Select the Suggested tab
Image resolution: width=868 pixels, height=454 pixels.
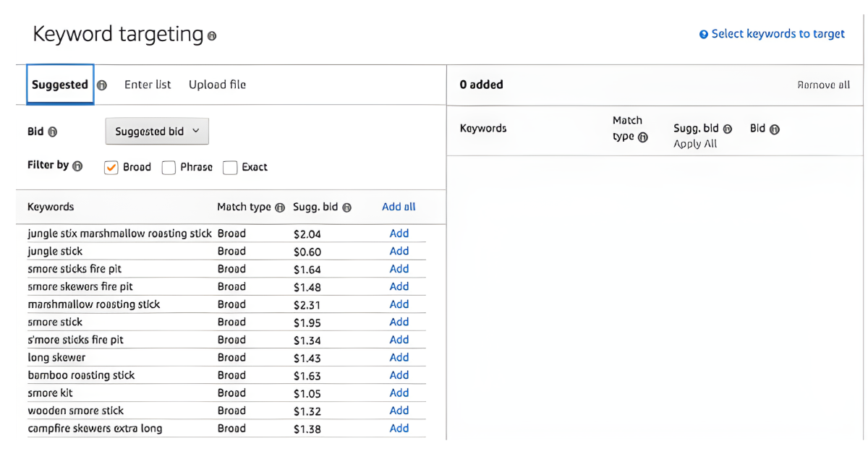click(x=60, y=85)
